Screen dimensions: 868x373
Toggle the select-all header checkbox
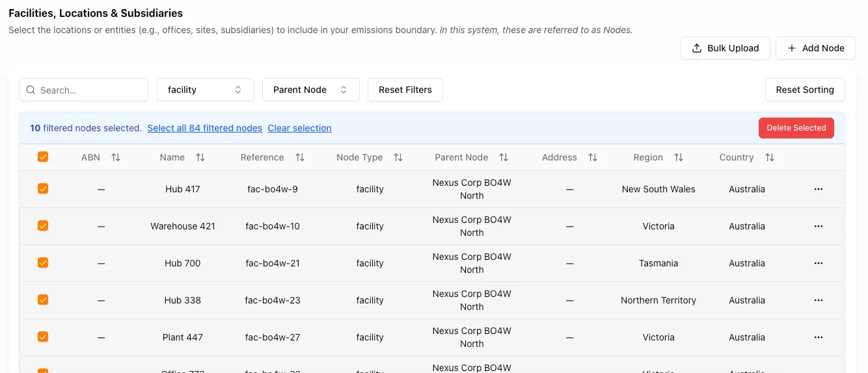point(43,157)
